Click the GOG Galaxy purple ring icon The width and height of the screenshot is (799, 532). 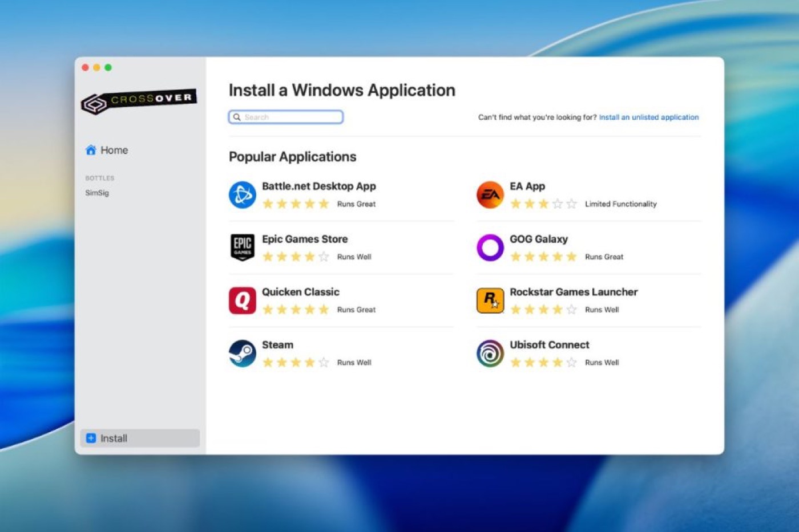(x=490, y=247)
